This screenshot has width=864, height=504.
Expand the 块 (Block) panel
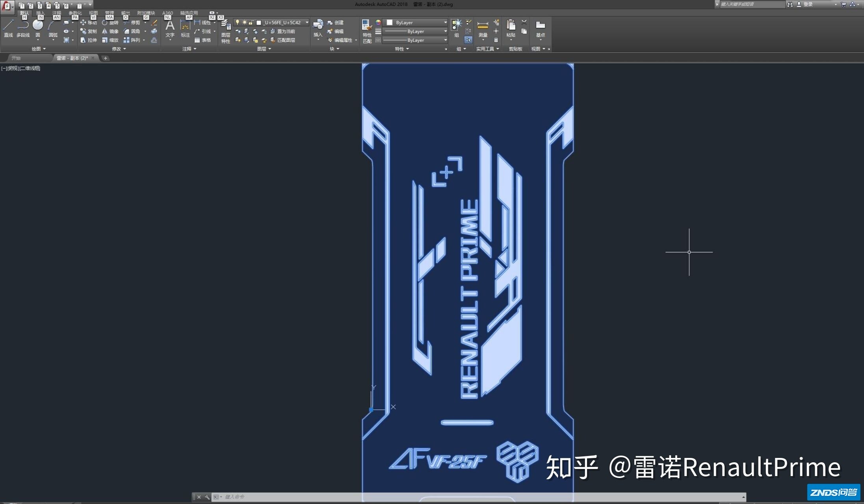pyautogui.click(x=334, y=49)
